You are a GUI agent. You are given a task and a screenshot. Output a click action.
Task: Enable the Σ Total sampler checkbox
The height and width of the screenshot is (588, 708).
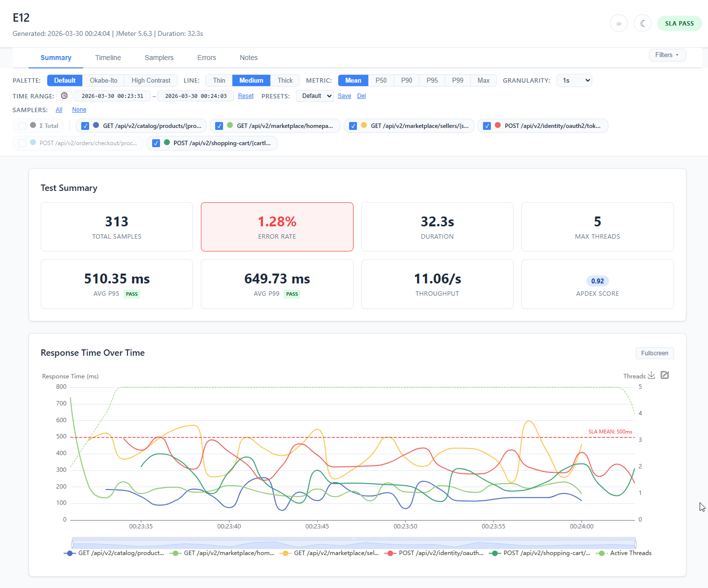(22, 126)
